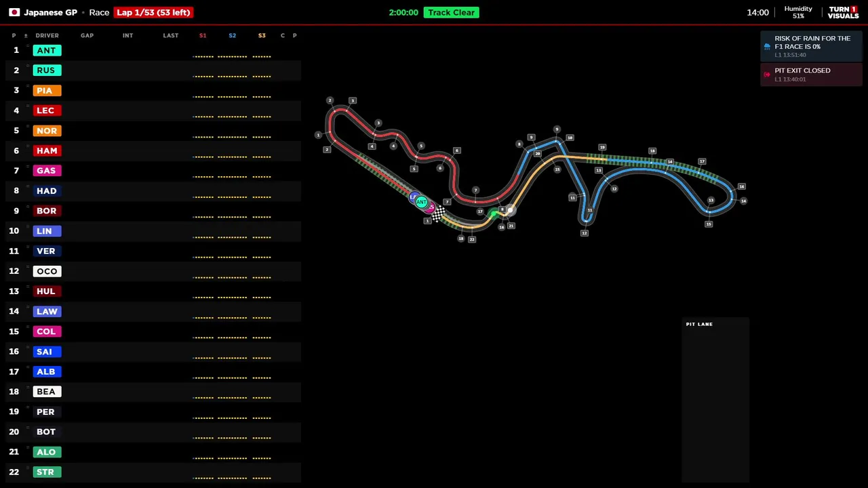This screenshot has height=488, width=868.
Task: Select the blue rain cloud notification icon
Action: point(767,47)
